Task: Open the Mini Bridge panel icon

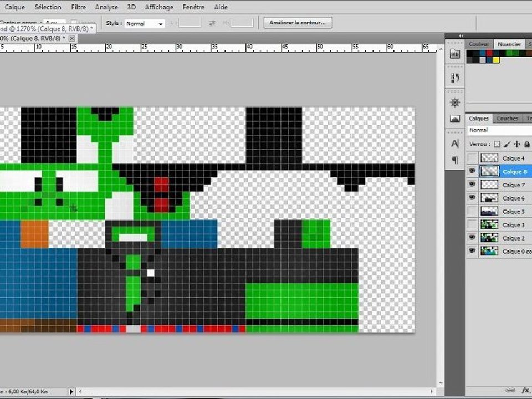Action: click(x=455, y=54)
